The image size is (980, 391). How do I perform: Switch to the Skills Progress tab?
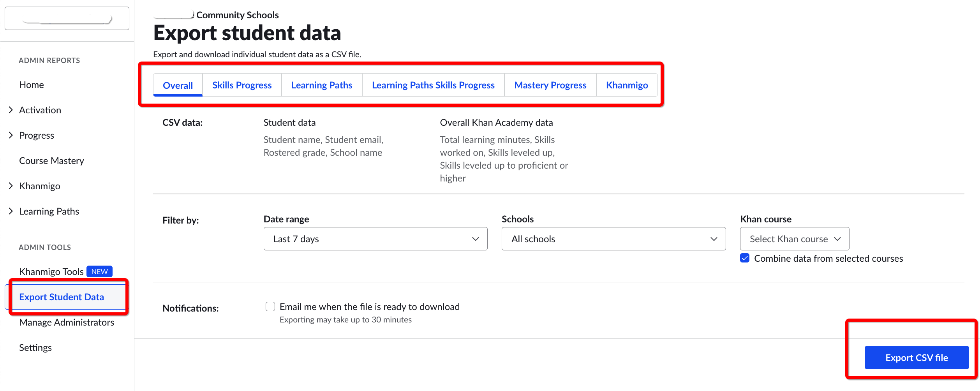point(242,85)
